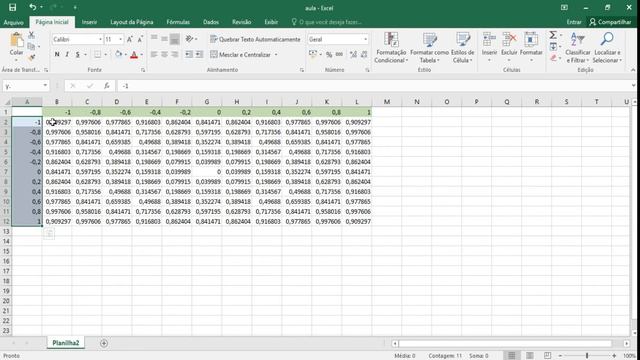Open the font size 11 dropdown

[x=120, y=39]
